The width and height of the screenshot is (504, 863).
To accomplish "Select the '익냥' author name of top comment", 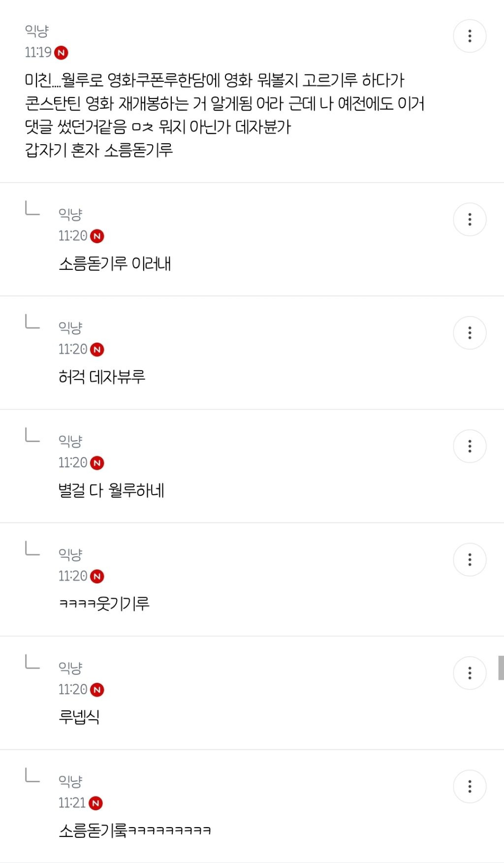I will click(x=37, y=31).
